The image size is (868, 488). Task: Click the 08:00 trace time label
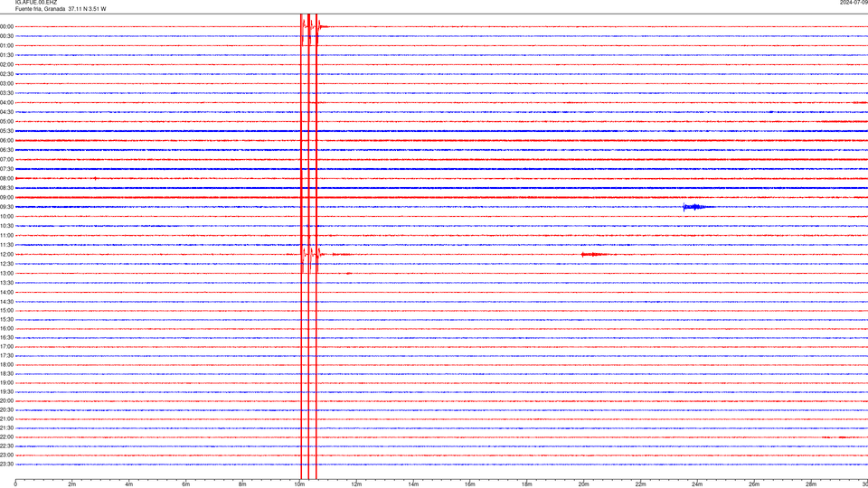(x=6, y=178)
